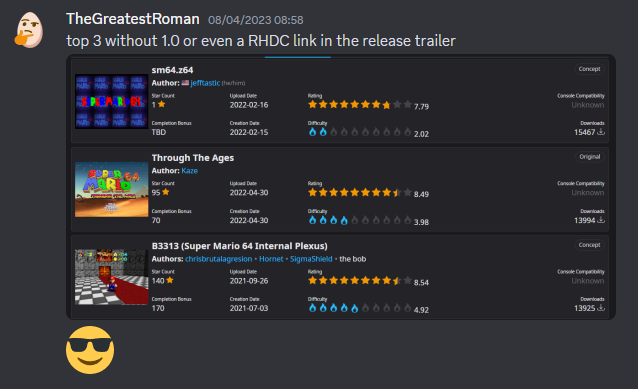Open author Kaze's profile link
638x389 pixels.
190,170
